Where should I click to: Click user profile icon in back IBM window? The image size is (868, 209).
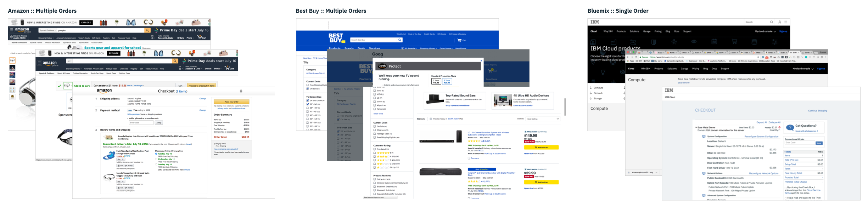point(779,22)
